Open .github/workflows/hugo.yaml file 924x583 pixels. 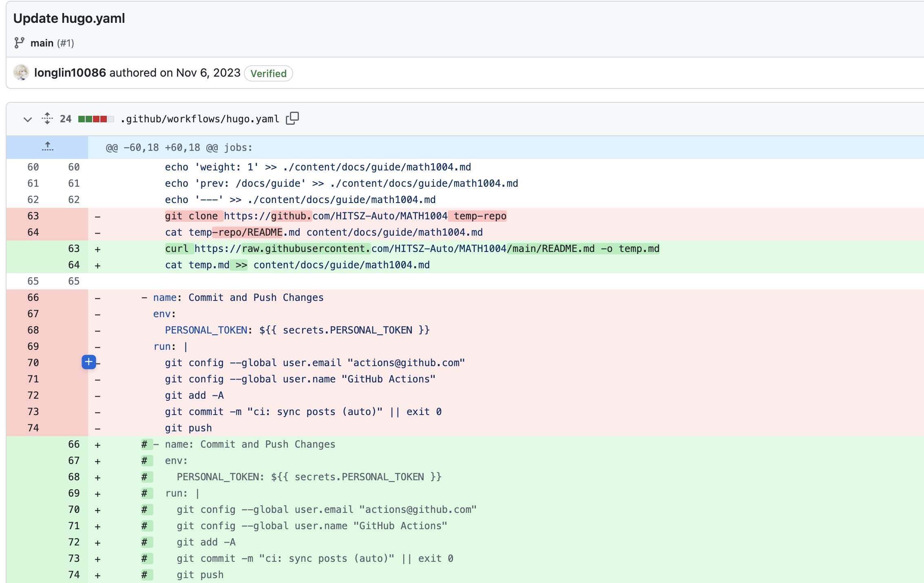pyautogui.click(x=199, y=119)
